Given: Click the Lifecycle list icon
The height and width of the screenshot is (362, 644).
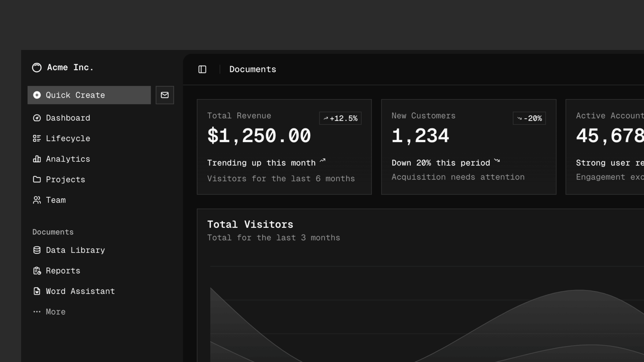Looking at the screenshot, I should click(37, 138).
